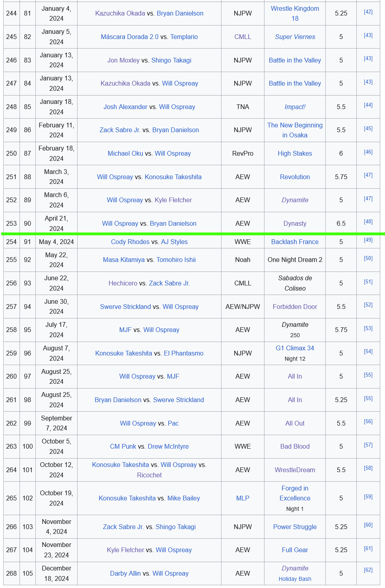The height and width of the screenshot is (588, 385).
Task: Open Battle in the Valley link, row 246
Action: point(295,60)
